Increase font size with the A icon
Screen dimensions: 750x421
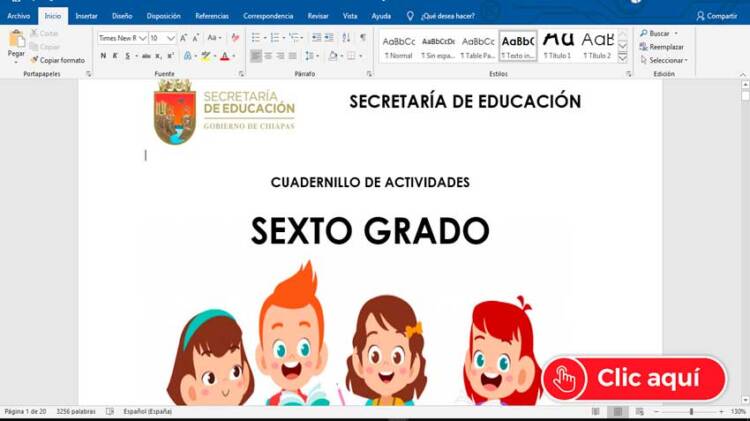tap(183, 38)
